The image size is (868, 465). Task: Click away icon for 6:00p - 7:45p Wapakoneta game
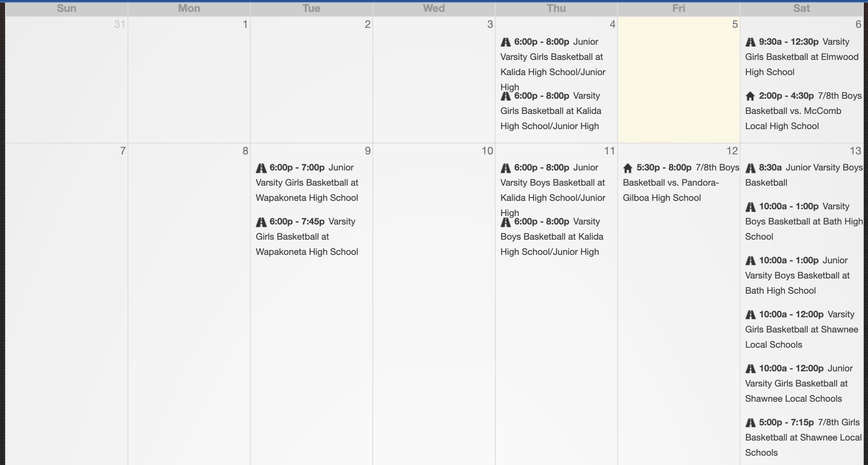click(x=261, y=222)
